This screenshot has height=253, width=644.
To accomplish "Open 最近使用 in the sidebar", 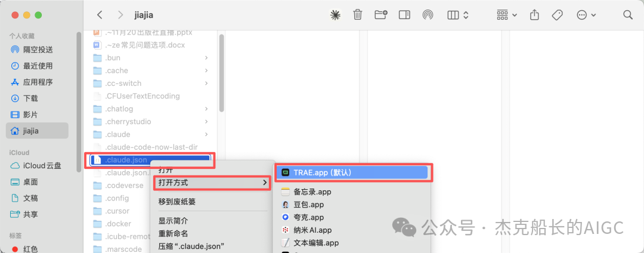I will [38, 66].
